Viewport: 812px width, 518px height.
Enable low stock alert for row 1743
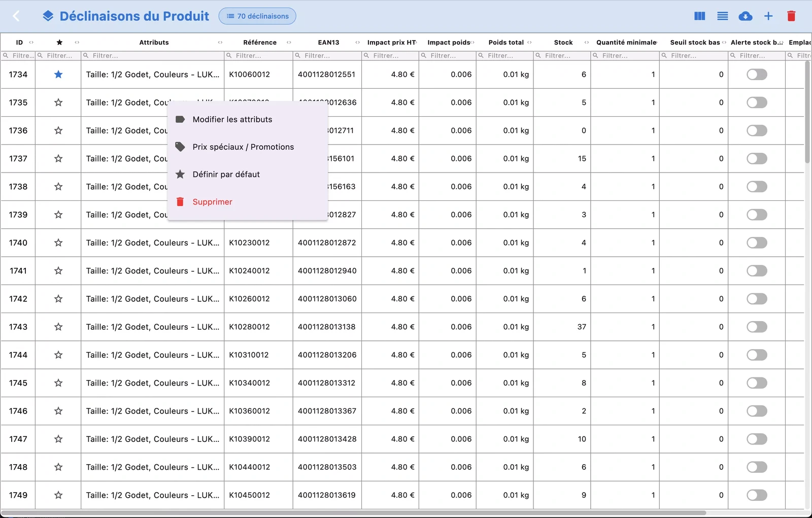click(756, 327)
